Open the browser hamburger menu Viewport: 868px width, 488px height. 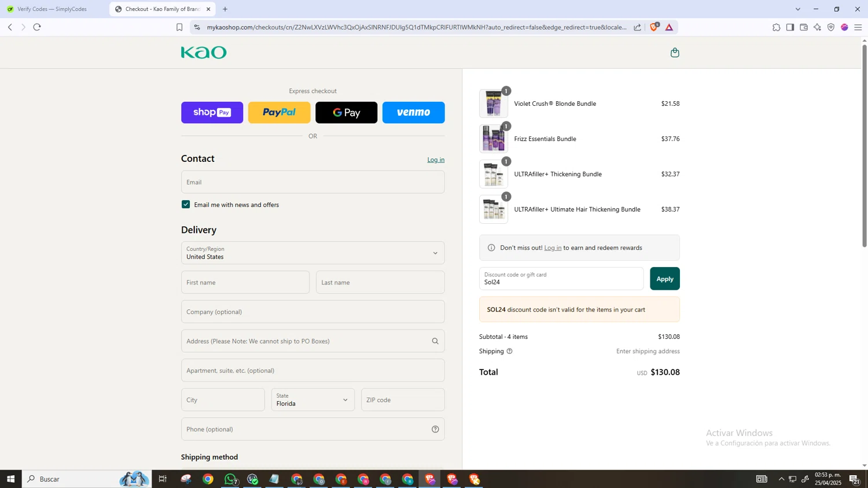(858, 27)
